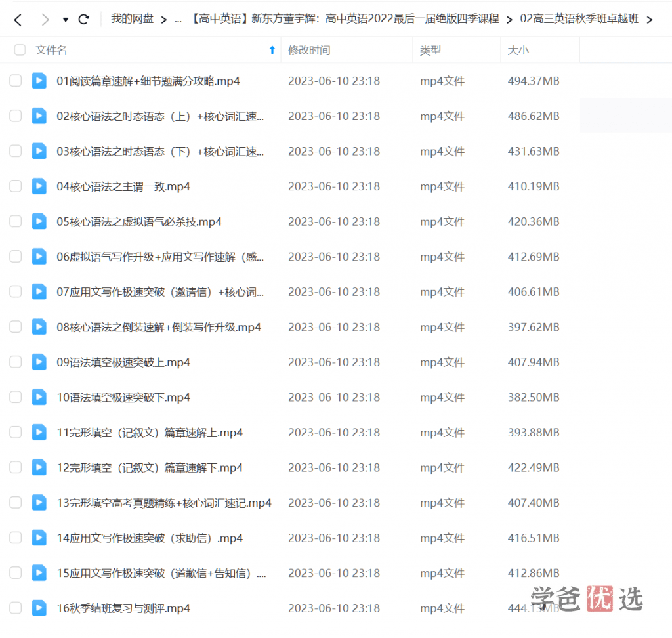This screenshot has width=672, height=638.
Task: Sort by 文件名 column header
Action: click(x=51, y=50)
